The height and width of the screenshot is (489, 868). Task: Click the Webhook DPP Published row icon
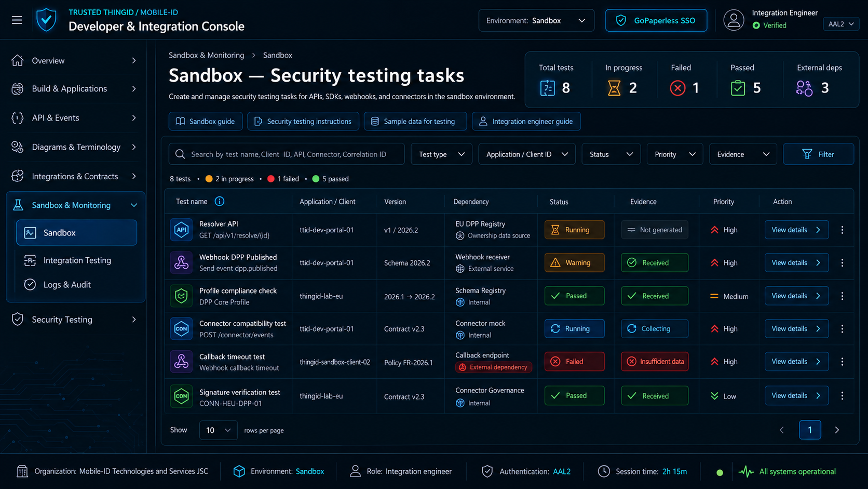[x=181, y=262]
